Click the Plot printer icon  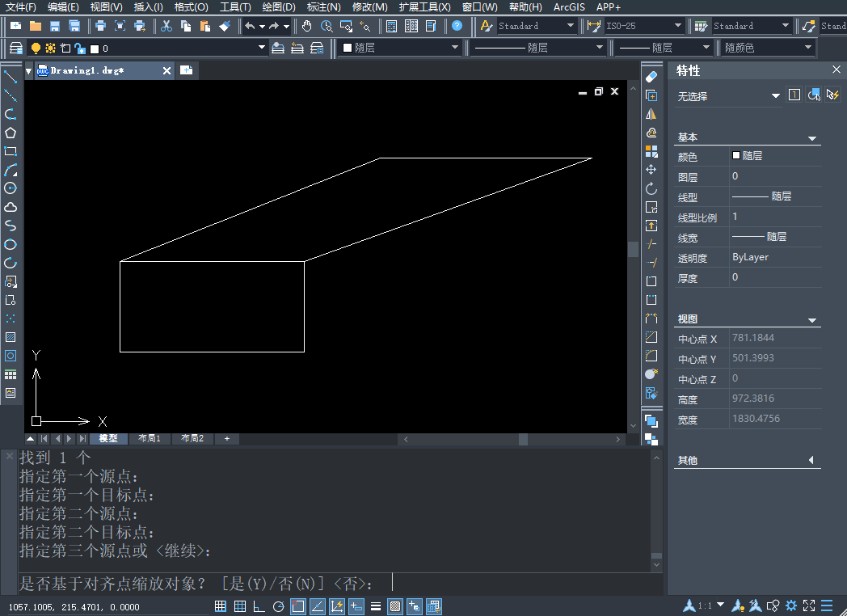click(100, 26)
